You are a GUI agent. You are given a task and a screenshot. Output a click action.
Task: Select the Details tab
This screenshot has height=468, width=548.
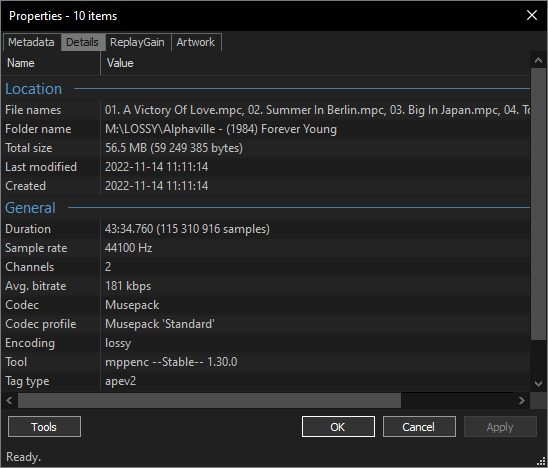click(82, 42)
